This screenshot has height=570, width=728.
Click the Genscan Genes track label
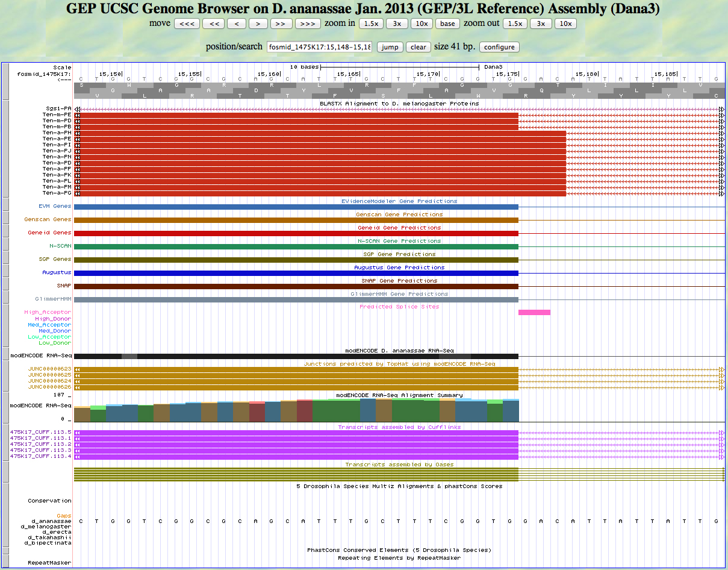(48, 220)
